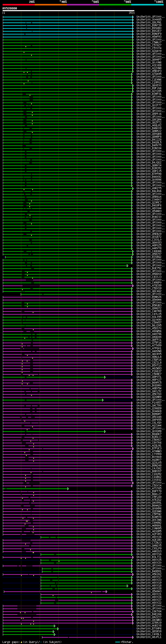
Task: Open hit UniRef100_Q9LPN1
Action: (149, 23)
